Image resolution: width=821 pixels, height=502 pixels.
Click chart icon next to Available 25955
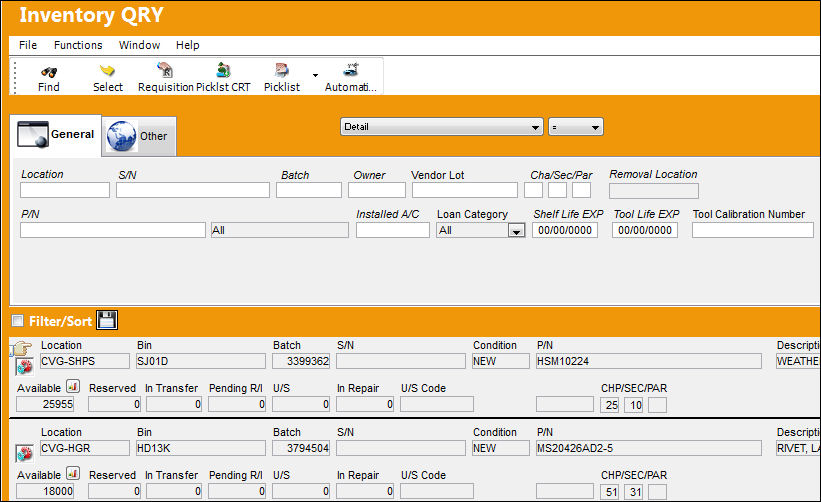tap(73, 387)
